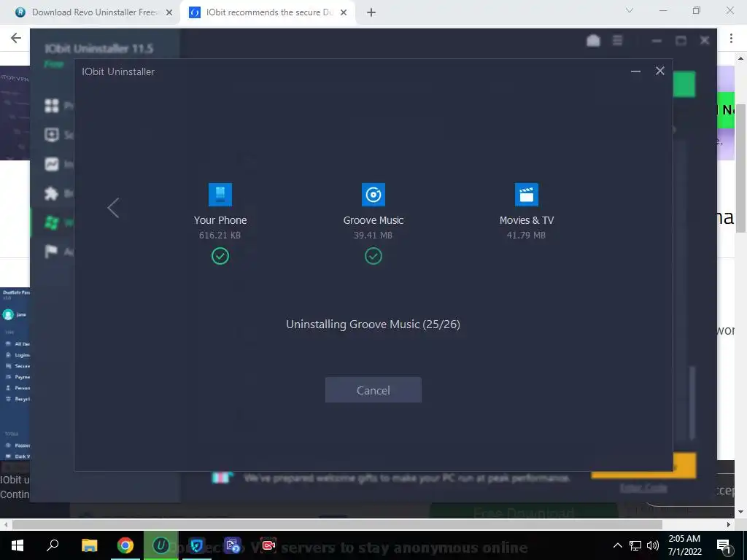Click the Your Phone label
This screenshot has height=560, width=747.
point(220,220)
